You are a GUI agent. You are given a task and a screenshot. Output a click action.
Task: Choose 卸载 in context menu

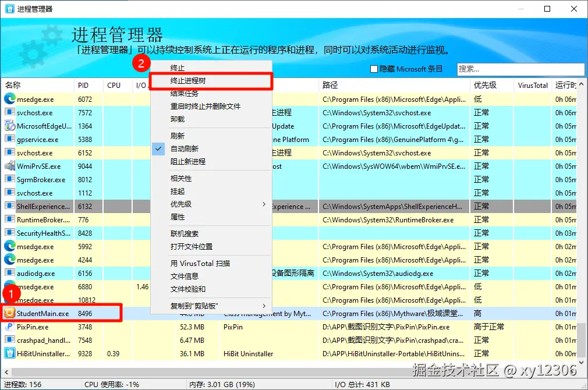click(211, 119)
